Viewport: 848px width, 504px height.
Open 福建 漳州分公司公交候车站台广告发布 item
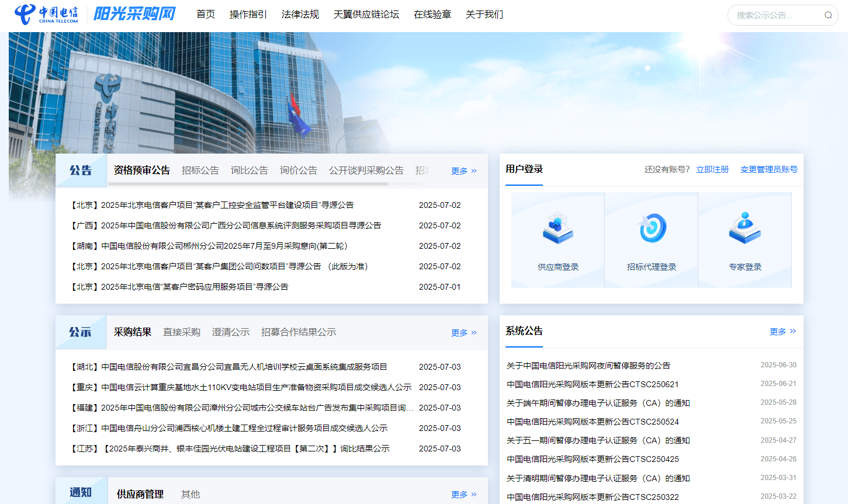(x=241, y=408)
